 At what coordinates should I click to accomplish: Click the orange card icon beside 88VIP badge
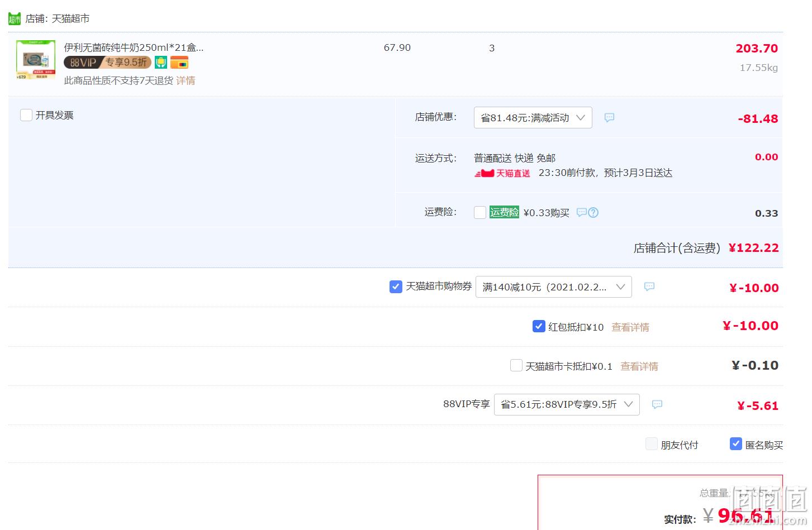[x=179, y=63]
